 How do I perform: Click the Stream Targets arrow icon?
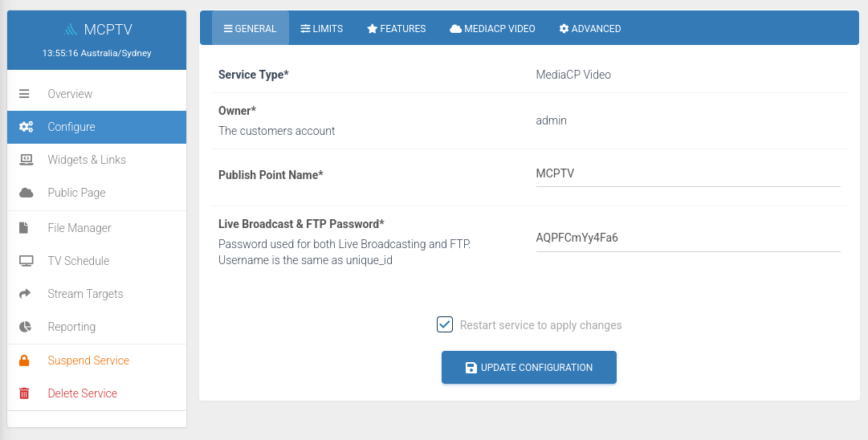tap(25, 294)
